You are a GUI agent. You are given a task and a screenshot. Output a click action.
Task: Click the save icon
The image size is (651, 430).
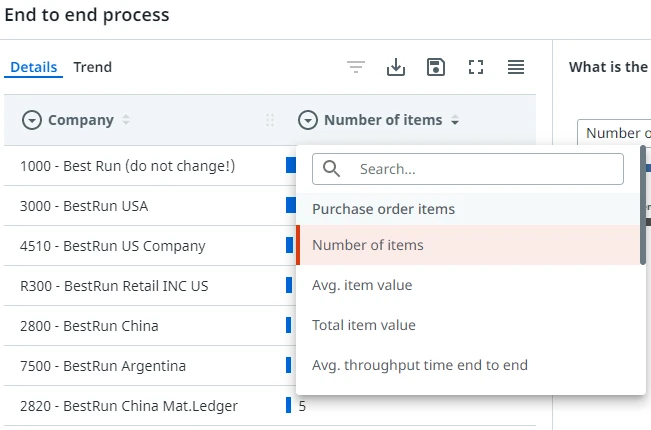[x=436, y=67]
